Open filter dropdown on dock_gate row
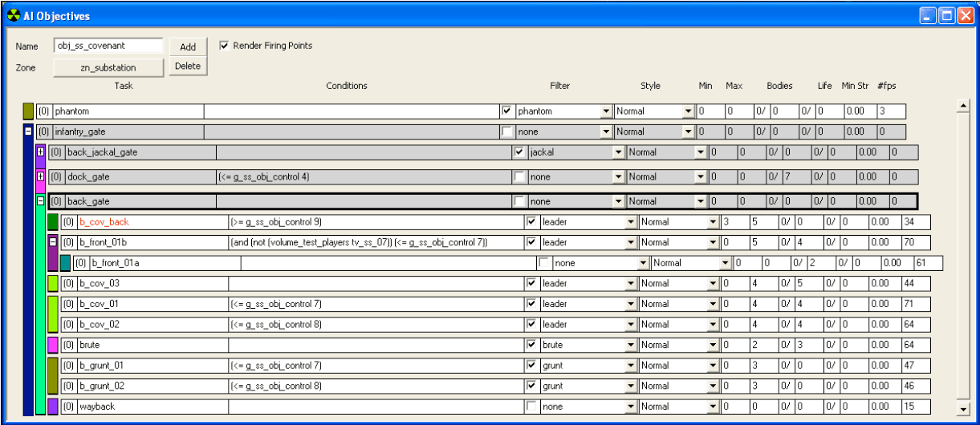Viewport: 980px width, 425px height. [x=618, y=177]
